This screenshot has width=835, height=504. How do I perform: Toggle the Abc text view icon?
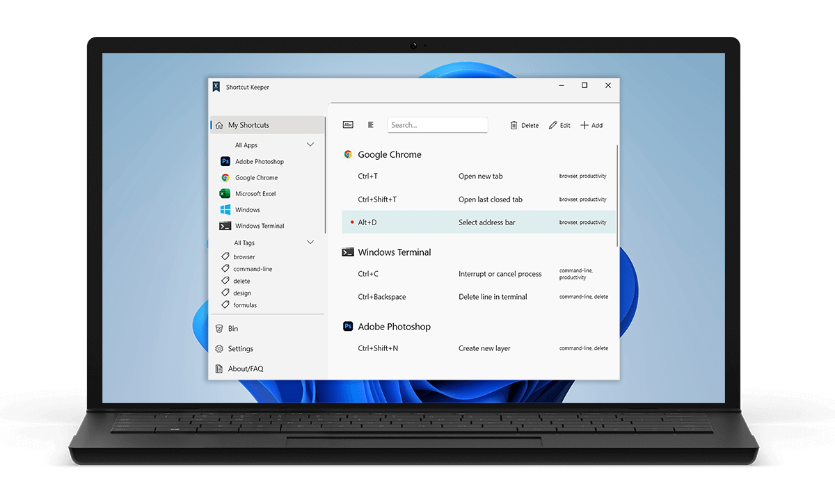pos(348,125)
